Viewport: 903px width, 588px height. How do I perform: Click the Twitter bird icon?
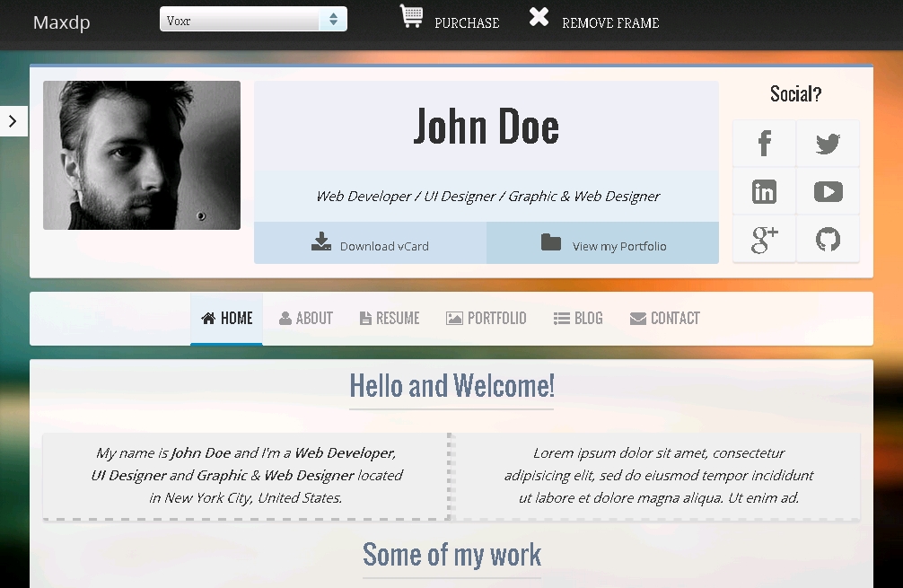[828, 144]
